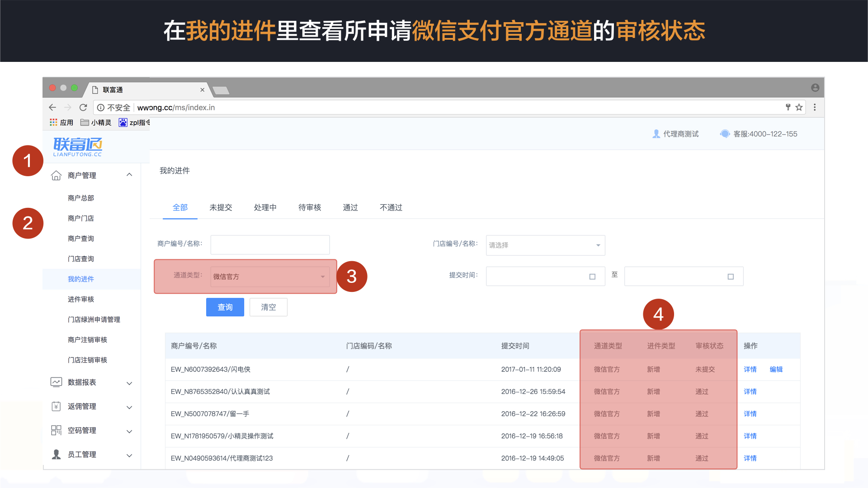
Task: Click the 联富通 logo
Action: pyautogui.click(x=78, y=146)
